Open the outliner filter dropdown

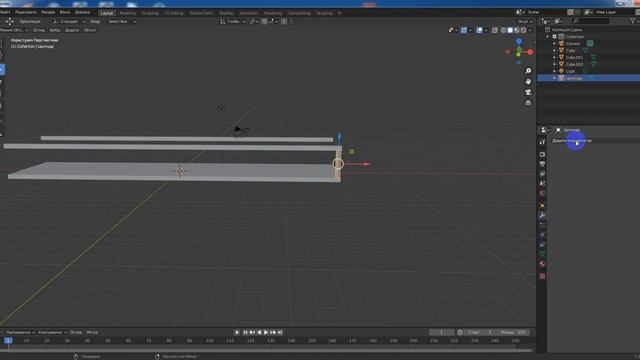pos(635,21)
